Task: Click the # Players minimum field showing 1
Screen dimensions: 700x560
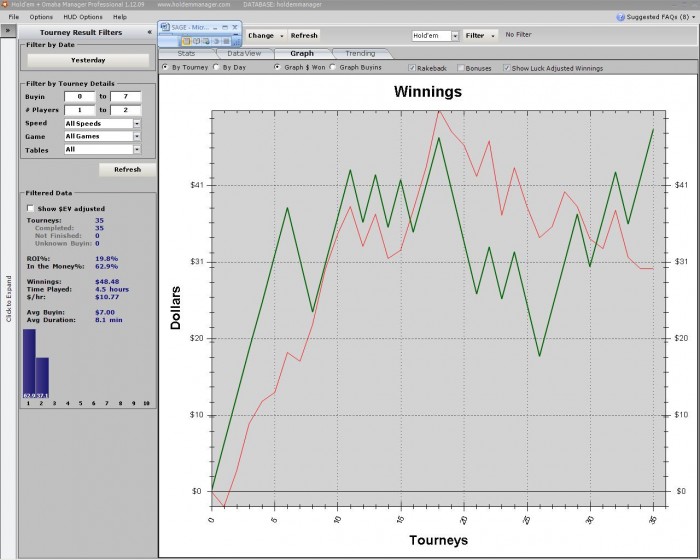Action: click(x=79, y=110)
